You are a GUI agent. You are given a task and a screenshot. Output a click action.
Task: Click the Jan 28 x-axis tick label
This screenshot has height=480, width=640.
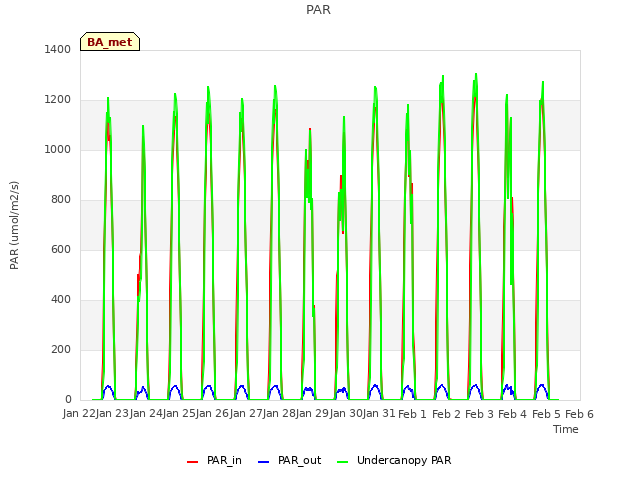(279, 413)
